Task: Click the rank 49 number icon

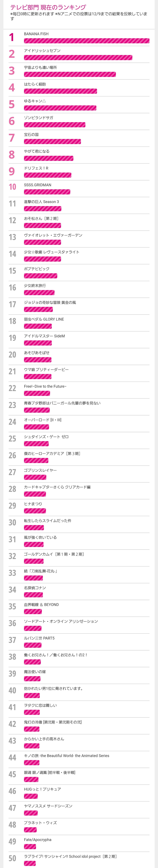Action: click(12, 841)
